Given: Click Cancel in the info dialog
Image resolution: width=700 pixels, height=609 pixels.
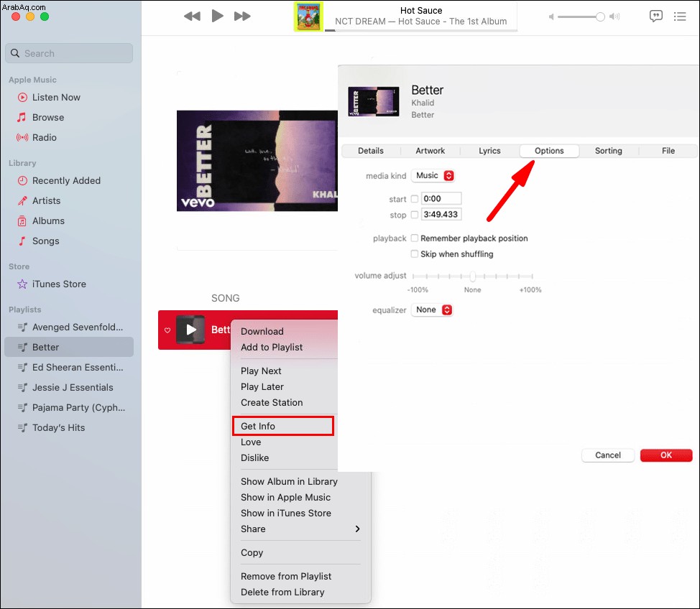Looking at the screenshot, I should 607,455.
